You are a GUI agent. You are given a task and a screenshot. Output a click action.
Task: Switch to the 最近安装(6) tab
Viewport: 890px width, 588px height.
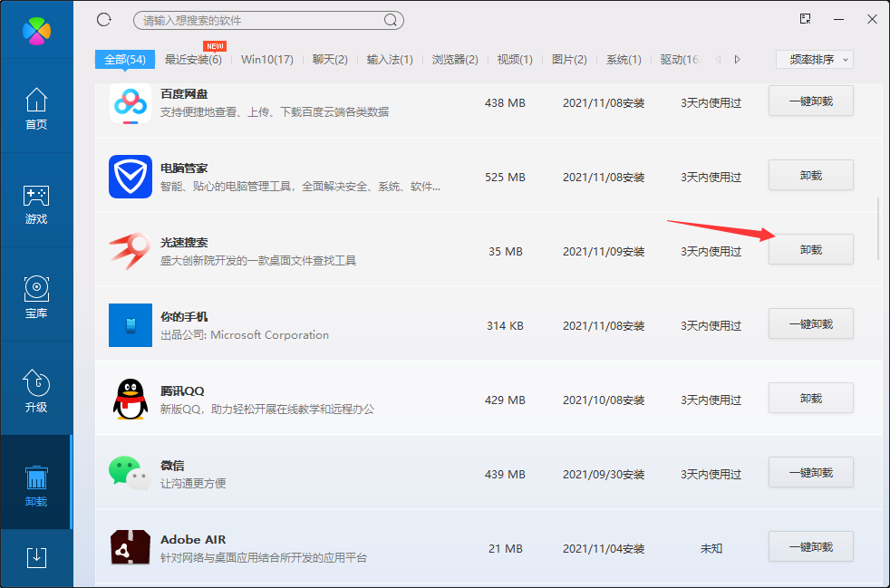click(x=193, y=60)
